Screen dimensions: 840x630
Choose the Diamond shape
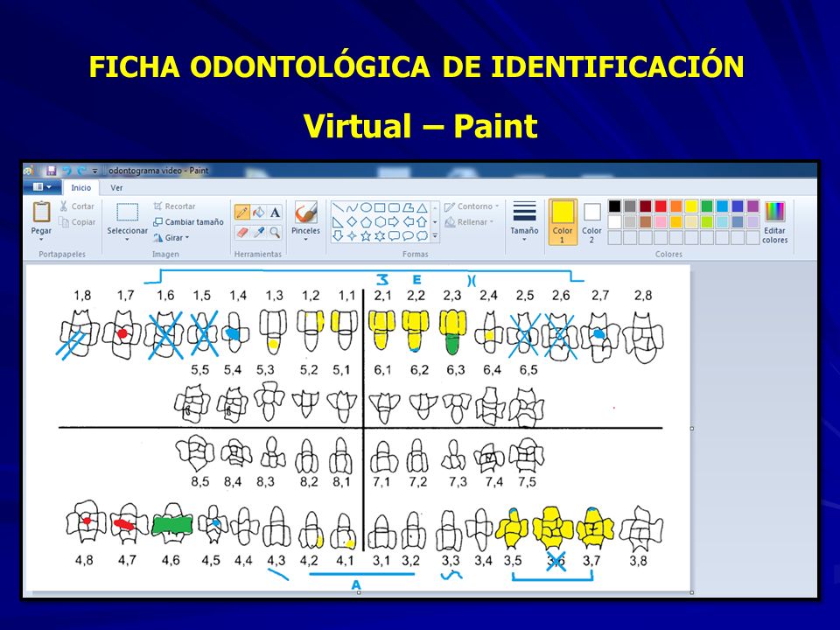(x=352, y=221)
